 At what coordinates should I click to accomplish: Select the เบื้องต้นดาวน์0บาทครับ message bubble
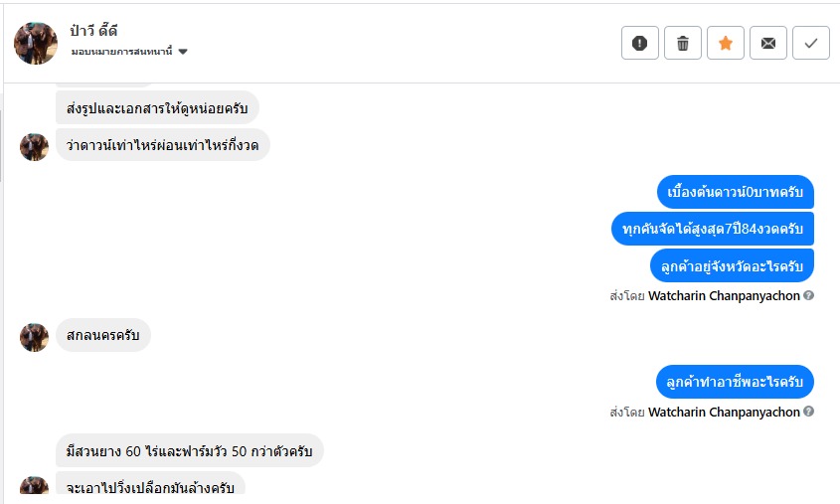pos(736,192)
